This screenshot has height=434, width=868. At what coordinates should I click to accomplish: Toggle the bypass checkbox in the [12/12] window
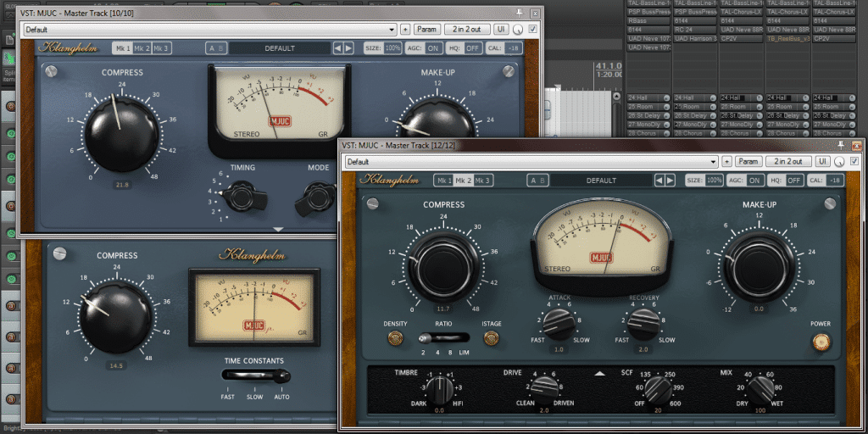(x=854, y=162)
